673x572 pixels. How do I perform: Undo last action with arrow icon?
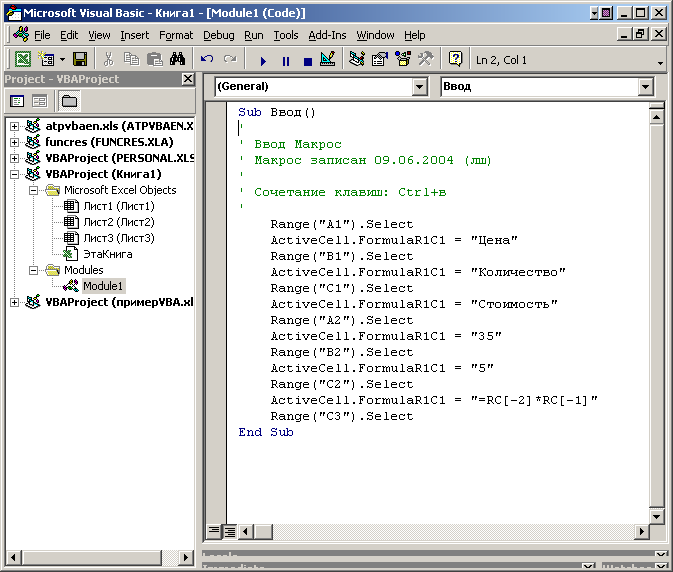click(x=207, y=59)
